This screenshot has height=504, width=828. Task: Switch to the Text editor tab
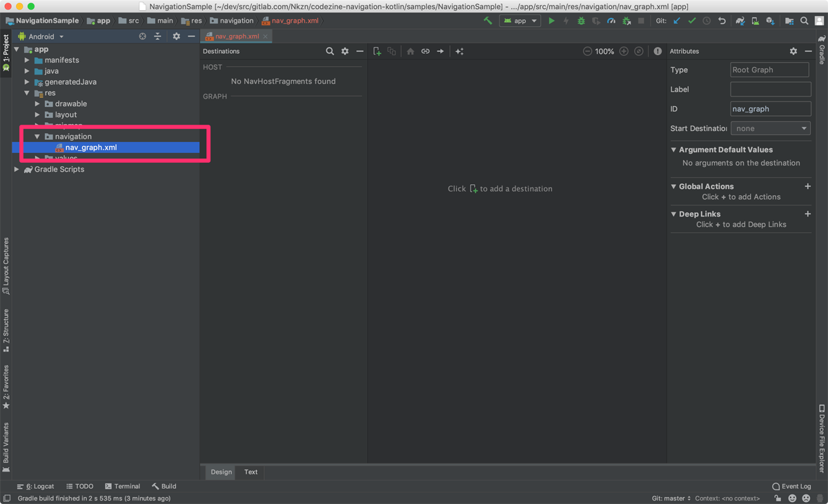(x=250, y=472)
